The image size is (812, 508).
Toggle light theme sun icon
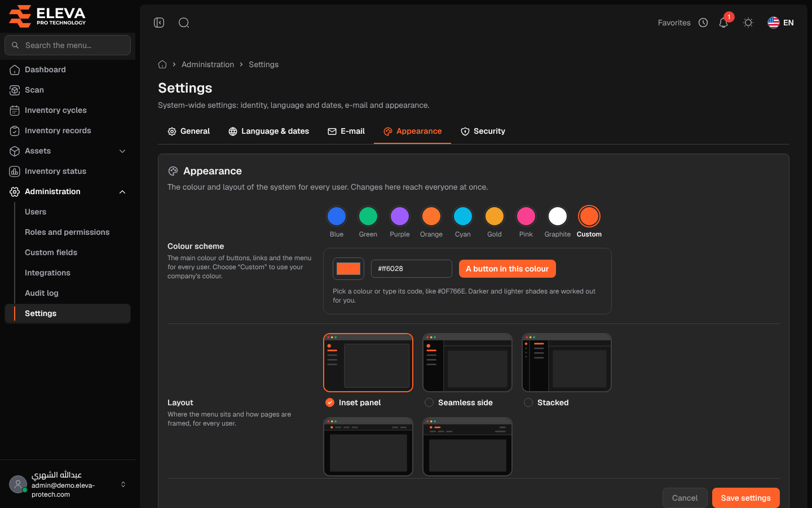click(x=748, y=23)
